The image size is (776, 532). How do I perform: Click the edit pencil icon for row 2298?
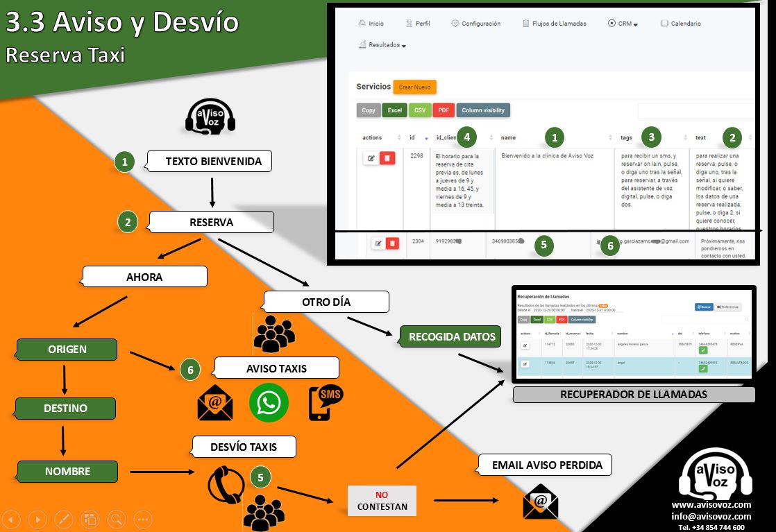tap(371, 158)
